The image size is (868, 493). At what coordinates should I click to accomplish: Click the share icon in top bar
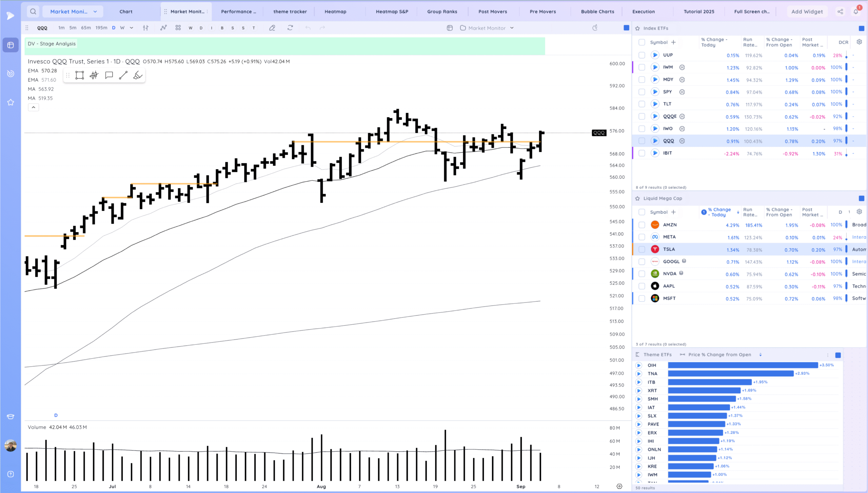pyautogui.click(x=840, y=12)
